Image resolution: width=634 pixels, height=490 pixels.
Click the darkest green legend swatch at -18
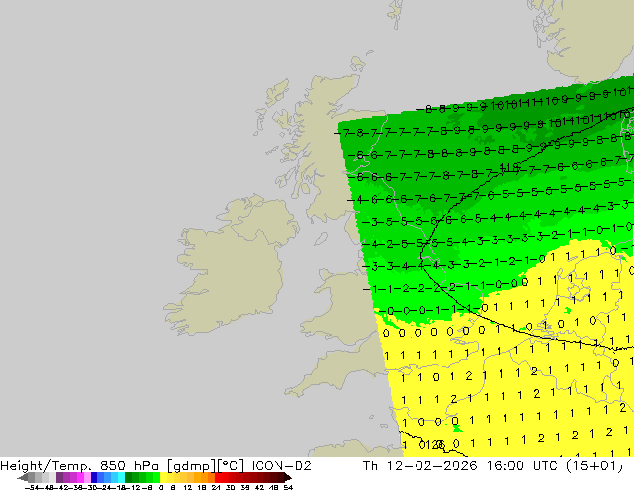tap(129, 477)
